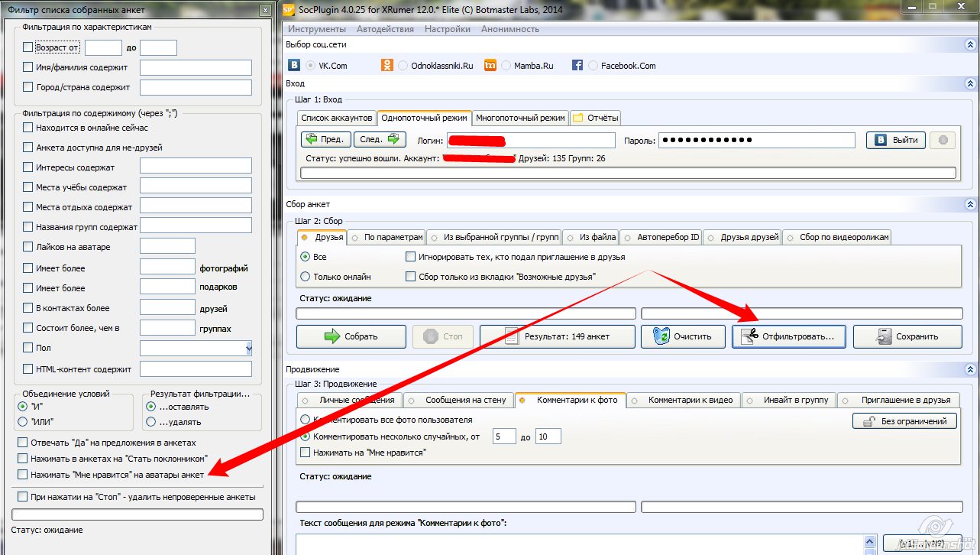This screenshot has height=555, width=980.
Task: Click the Facebook.Com icon
Action: [577, 66]
